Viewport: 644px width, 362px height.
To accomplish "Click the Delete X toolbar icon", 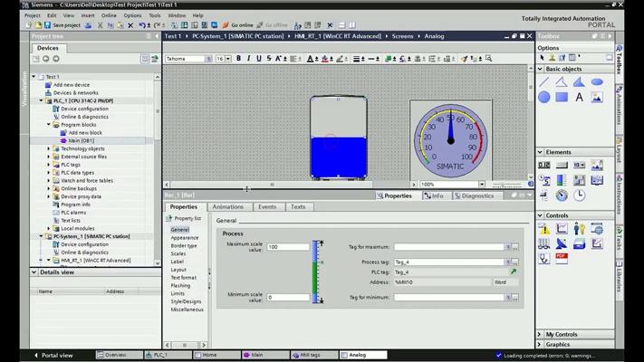I will [130, 25].
